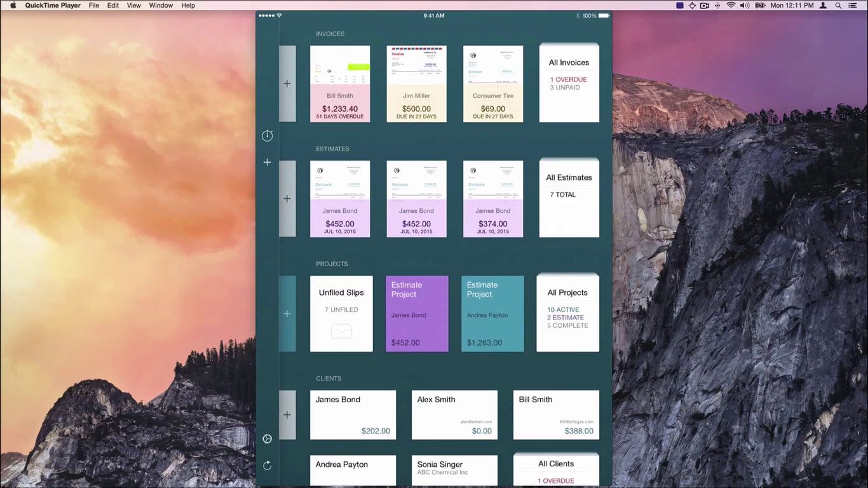Image resolution: width=868 pixels, height=488 pixels.
Task: Open Bill Smith's overdue $1,233.40 invoice
Action: click(340, 84)
